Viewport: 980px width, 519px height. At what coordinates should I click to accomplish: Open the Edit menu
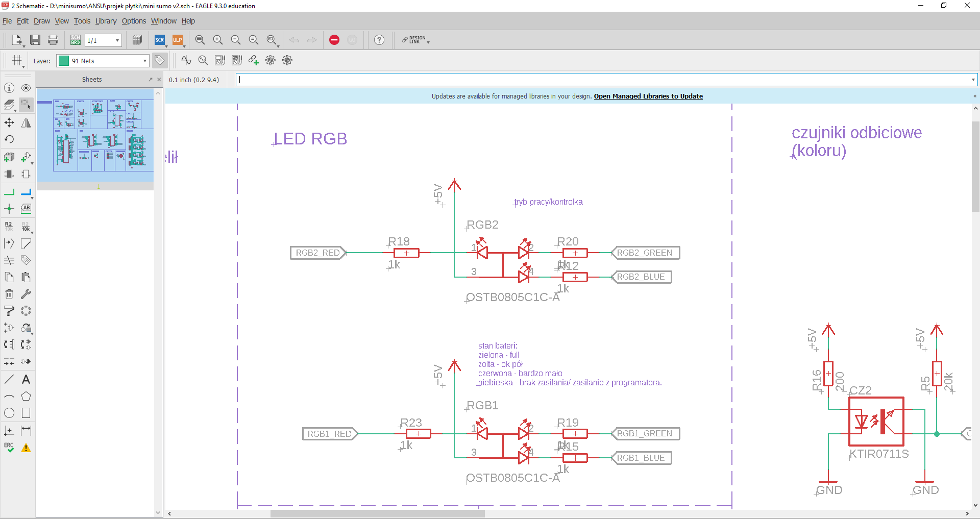point(22,21)
